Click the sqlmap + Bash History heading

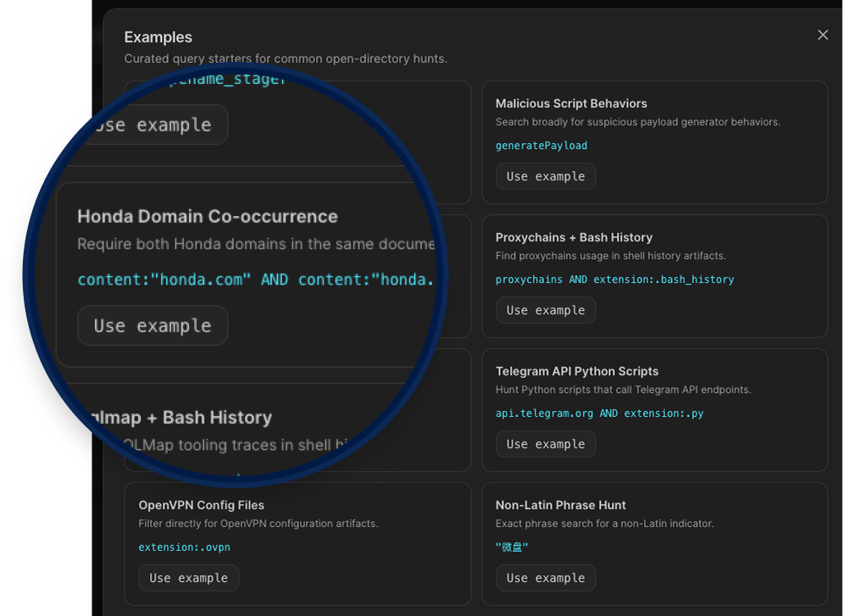(x=182, y=418)
